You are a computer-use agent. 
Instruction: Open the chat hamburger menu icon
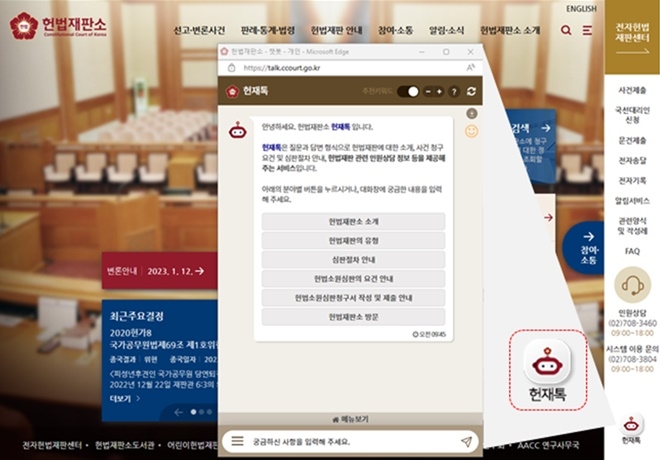tap(237, 441)
